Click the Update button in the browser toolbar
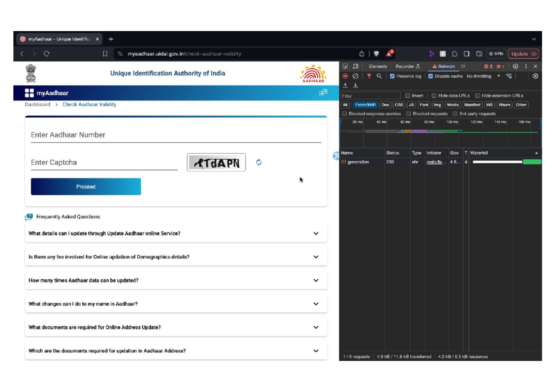555x392 pixels. (523, 54)
